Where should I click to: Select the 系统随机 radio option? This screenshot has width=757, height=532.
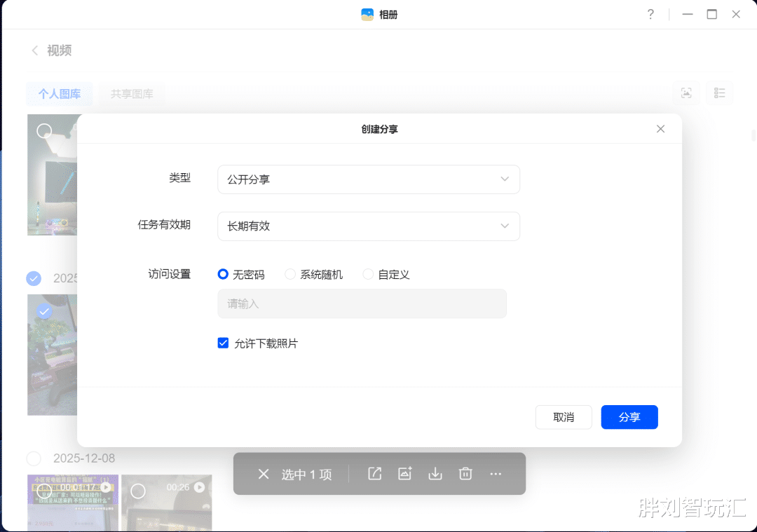click(289, 274)
